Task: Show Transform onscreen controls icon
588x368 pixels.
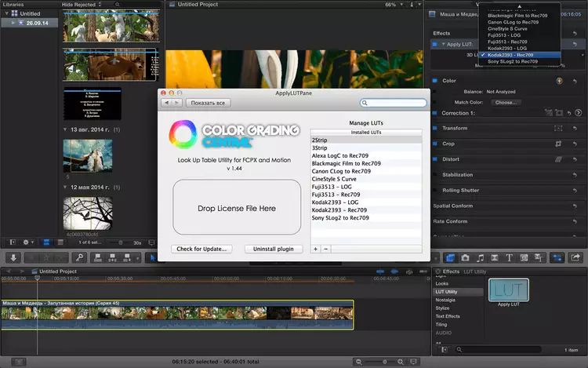Action: tap(558, 129)
